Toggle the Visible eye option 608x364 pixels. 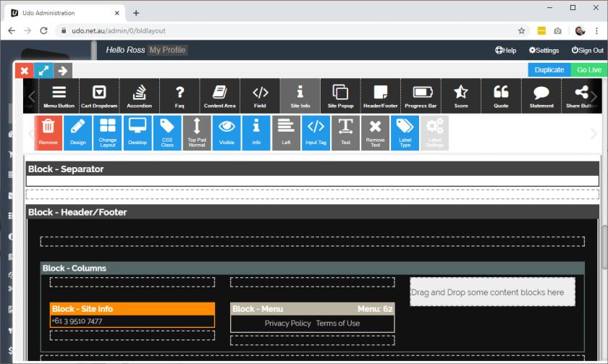[227, 132]
